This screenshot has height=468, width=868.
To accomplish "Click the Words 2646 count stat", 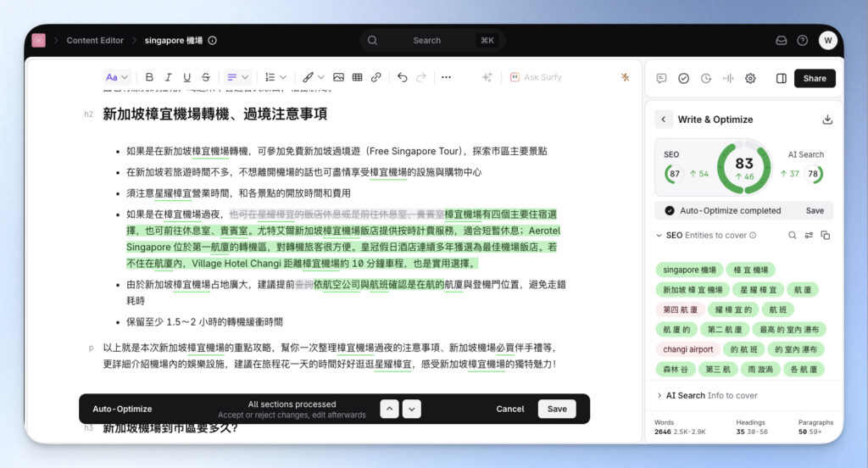I will (680, 427).
